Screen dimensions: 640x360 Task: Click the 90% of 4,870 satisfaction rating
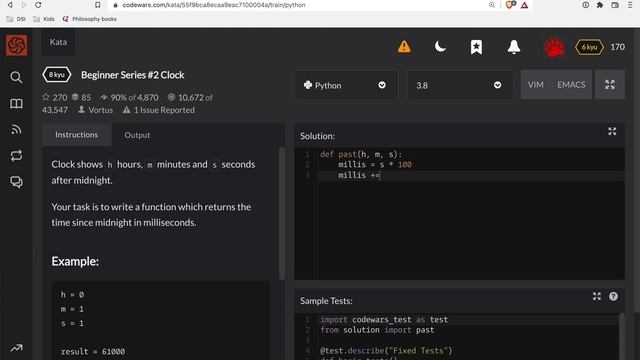(129, 98)
